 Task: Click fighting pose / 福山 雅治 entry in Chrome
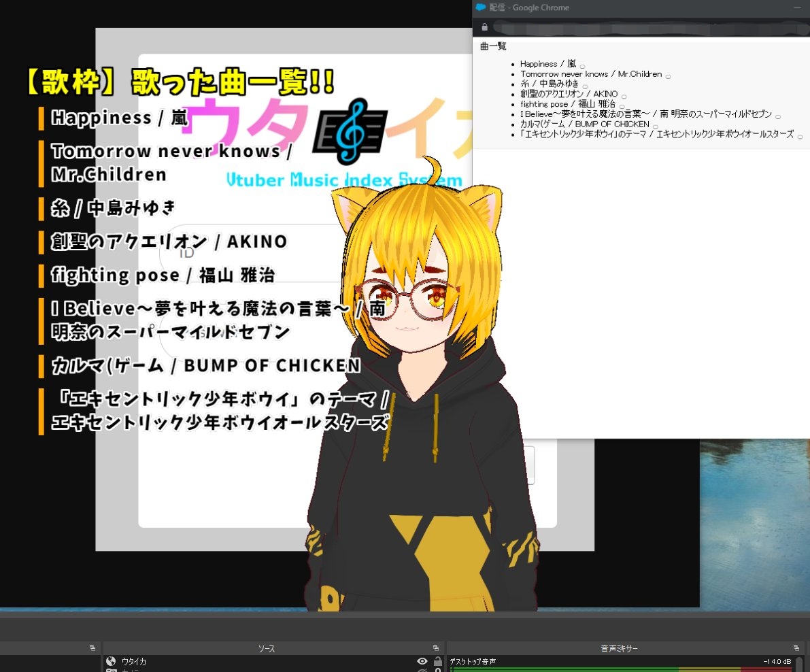tap(568, 104)
